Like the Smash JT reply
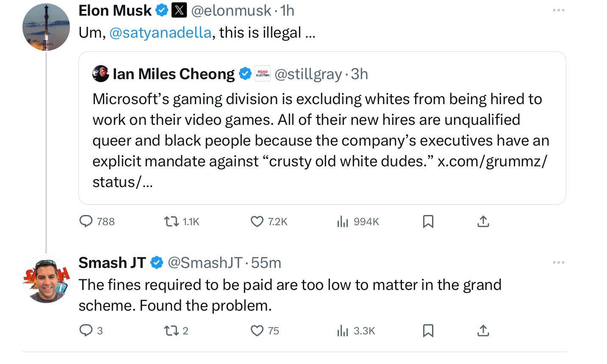This screenshot has width=607, height=364. (x=257, y=331)
